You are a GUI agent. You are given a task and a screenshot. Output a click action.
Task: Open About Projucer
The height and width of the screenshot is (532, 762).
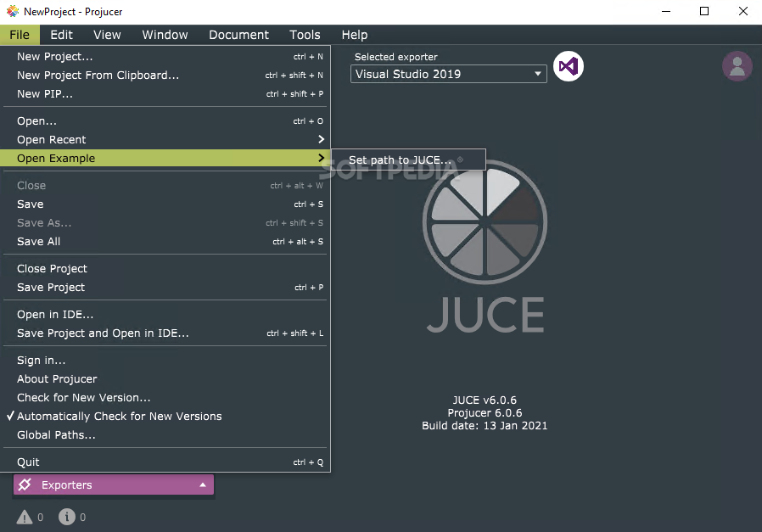pos(165,379)
